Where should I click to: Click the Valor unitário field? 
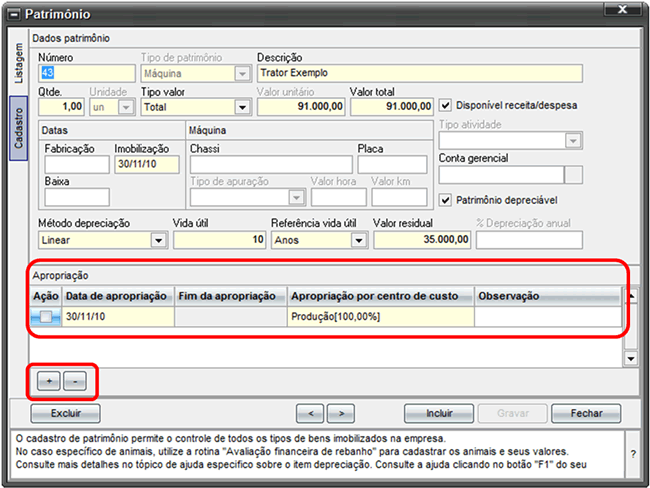301,107
